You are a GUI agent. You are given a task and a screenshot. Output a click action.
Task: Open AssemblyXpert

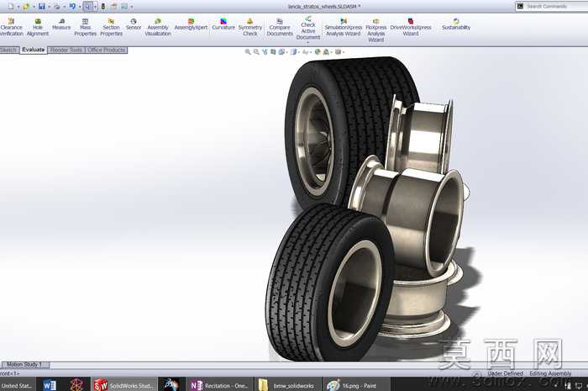191,24
